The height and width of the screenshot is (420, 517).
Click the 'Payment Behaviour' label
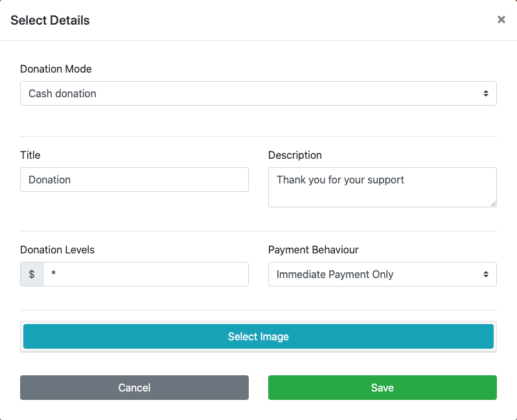point(313,250)
